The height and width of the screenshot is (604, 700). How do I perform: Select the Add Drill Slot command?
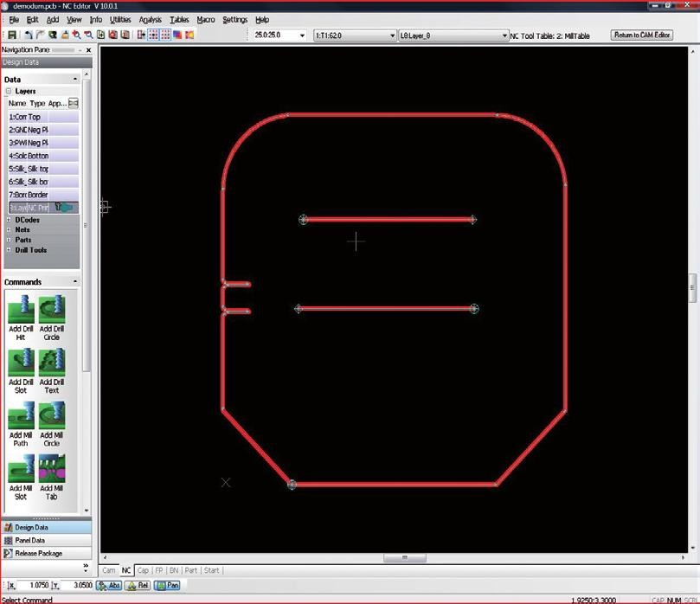pos(21,371)
